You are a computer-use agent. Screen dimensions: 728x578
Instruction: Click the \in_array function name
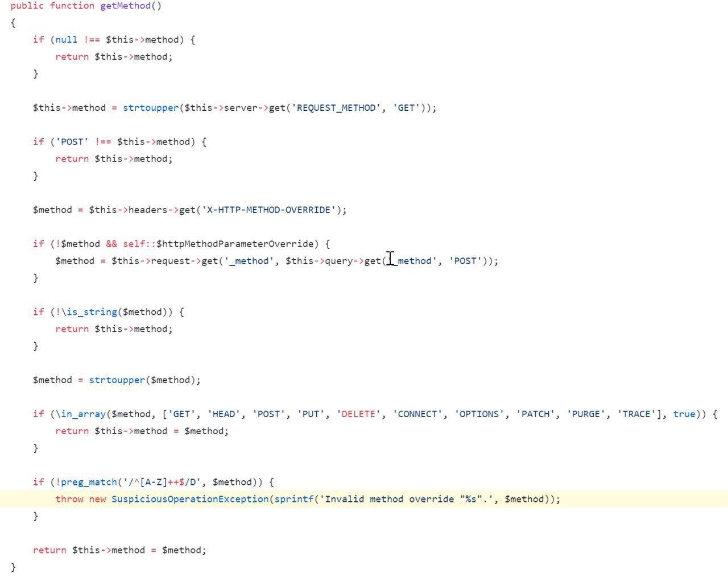click(81, 414)
